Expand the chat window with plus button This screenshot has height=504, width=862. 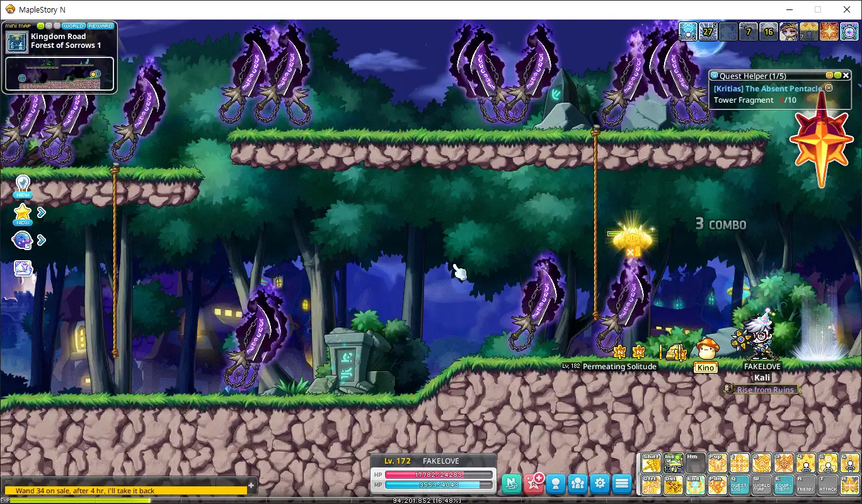tap(251, 485)
